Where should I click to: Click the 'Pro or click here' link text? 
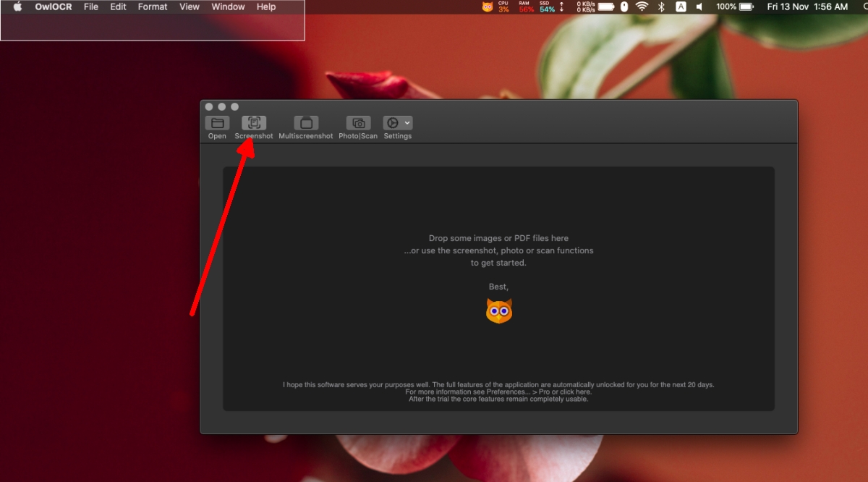(563, 392)
